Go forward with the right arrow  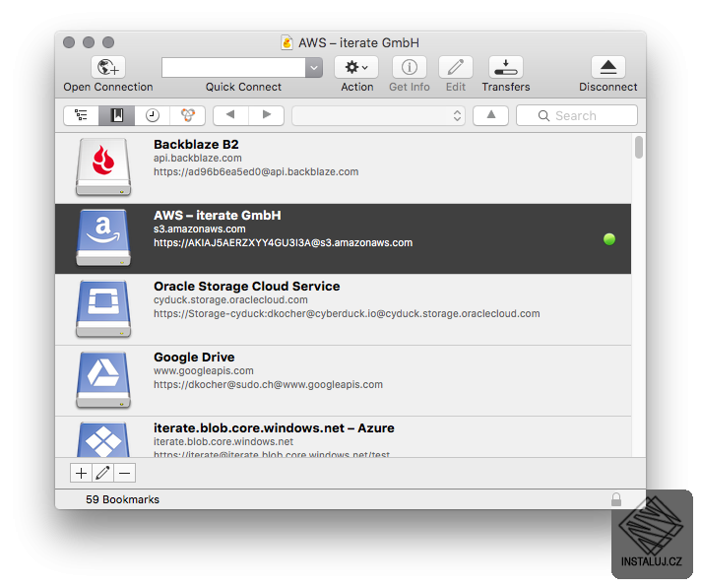point(267,115)
